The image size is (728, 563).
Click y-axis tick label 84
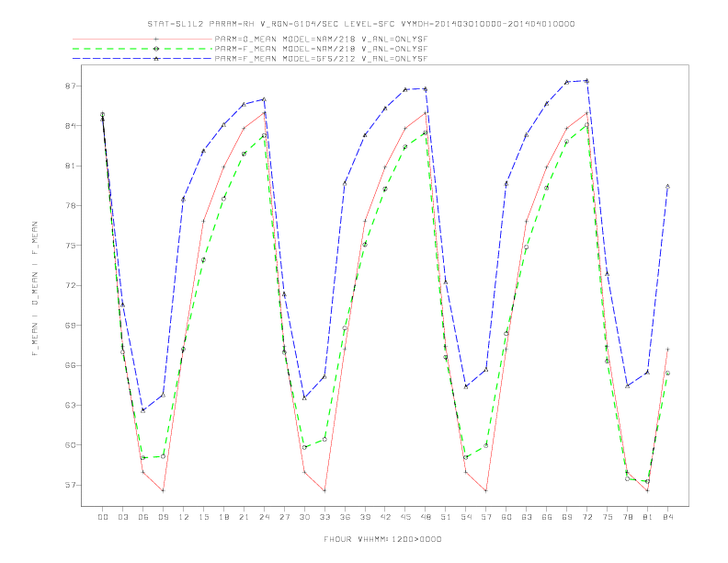point(70,126)
